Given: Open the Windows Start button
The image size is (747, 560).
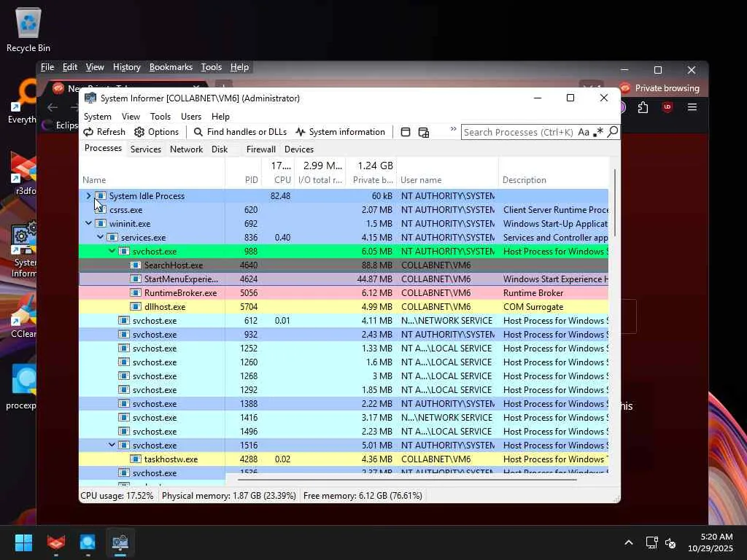Looking at the screenshot, I should tap(24, 542).
